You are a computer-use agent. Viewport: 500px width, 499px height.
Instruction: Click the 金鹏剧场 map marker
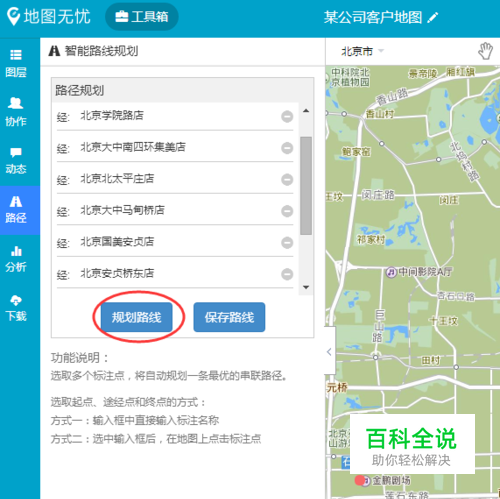[366, 481]
